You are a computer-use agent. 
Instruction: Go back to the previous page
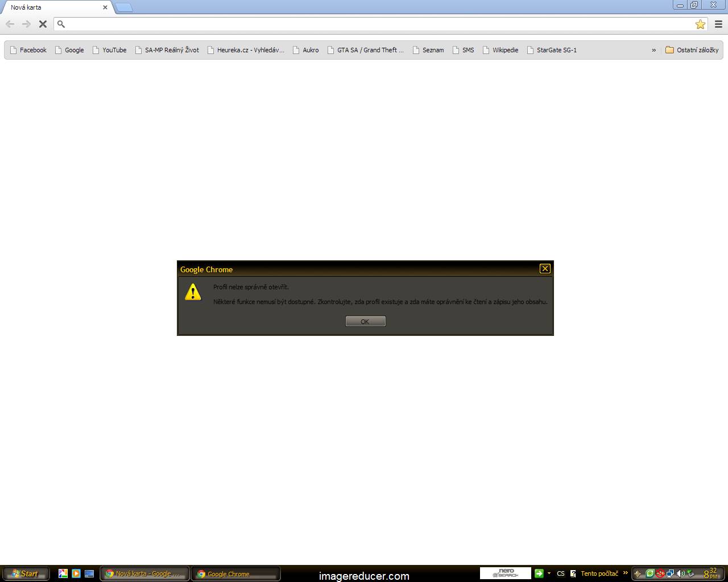(x=10, y=24)
